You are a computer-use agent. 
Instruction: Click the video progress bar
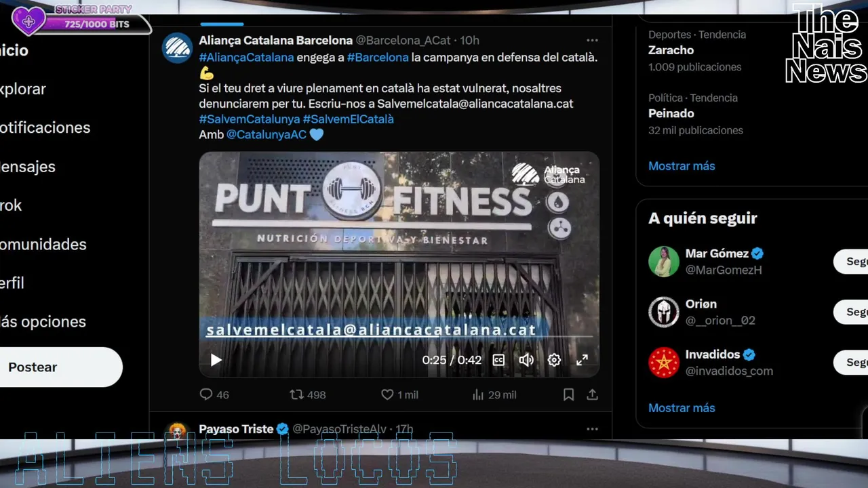click(399, 336)
